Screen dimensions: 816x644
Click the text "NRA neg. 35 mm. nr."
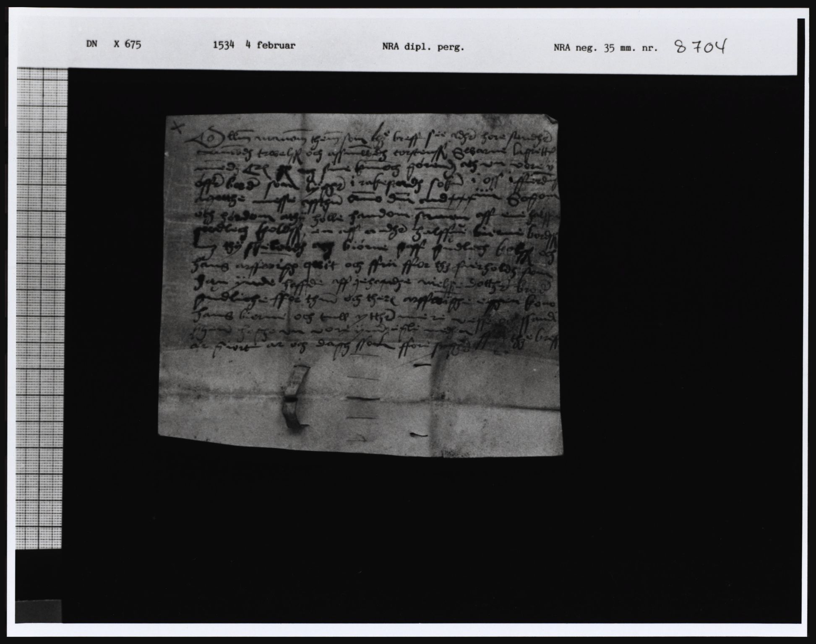click(x=605, y=48)
